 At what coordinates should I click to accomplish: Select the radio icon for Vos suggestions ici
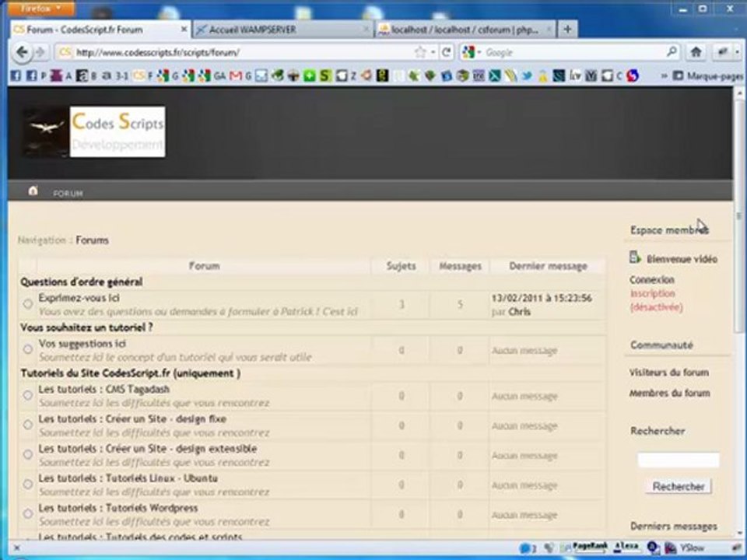tap(28, 349)
